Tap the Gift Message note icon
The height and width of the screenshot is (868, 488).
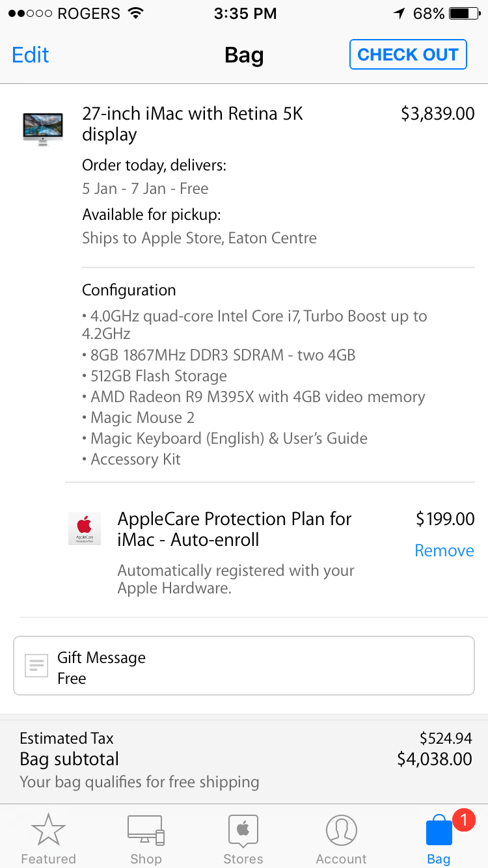pos(36,666)
